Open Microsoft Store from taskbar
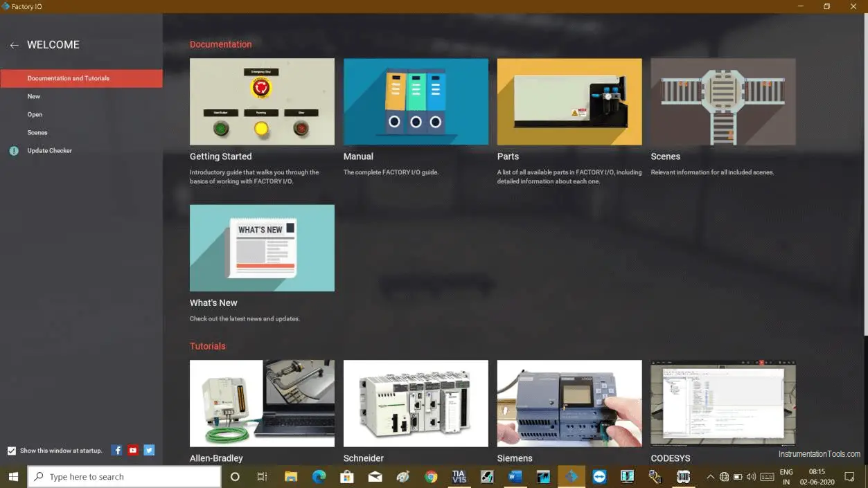Viewport: 868px width, 488px height. point(347,477)
